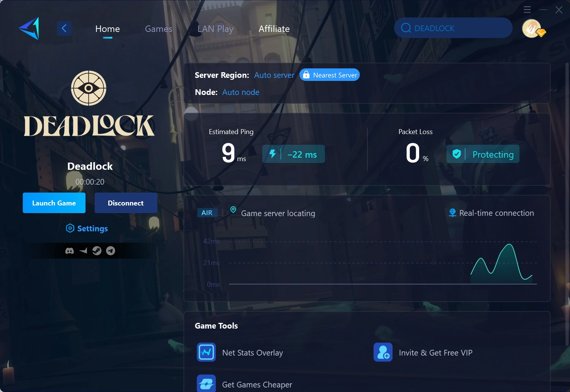Click the shield Protecting icon
The width and height of the screenshot is (570, 392).
click(457, 154)
